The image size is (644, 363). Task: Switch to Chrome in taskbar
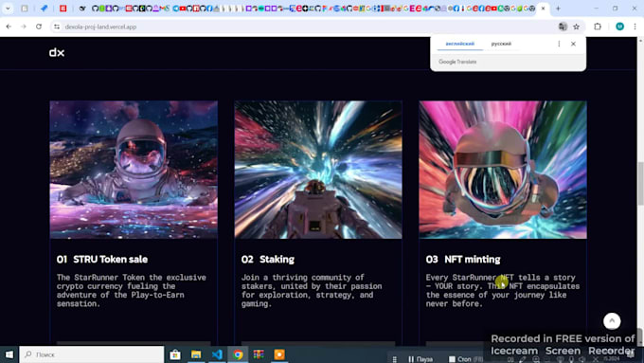coord(238,354)
